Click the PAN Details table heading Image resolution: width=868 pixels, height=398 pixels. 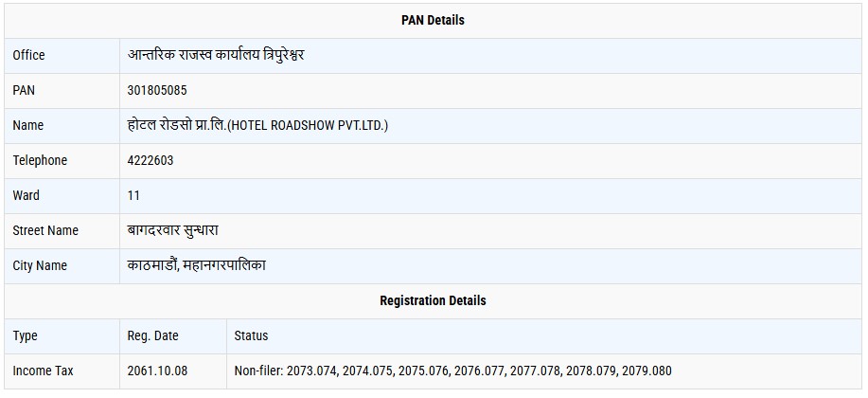click(433, 20)
